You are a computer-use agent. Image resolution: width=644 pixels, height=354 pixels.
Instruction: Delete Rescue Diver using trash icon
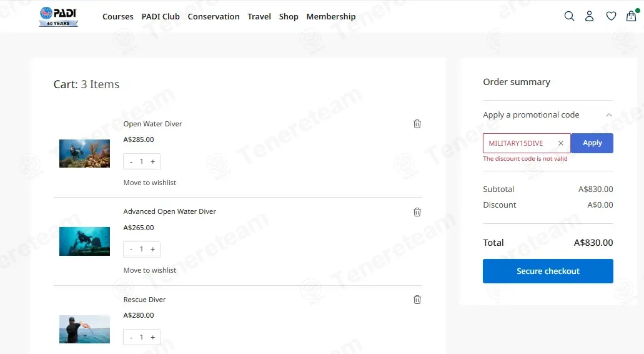(417, 300)
